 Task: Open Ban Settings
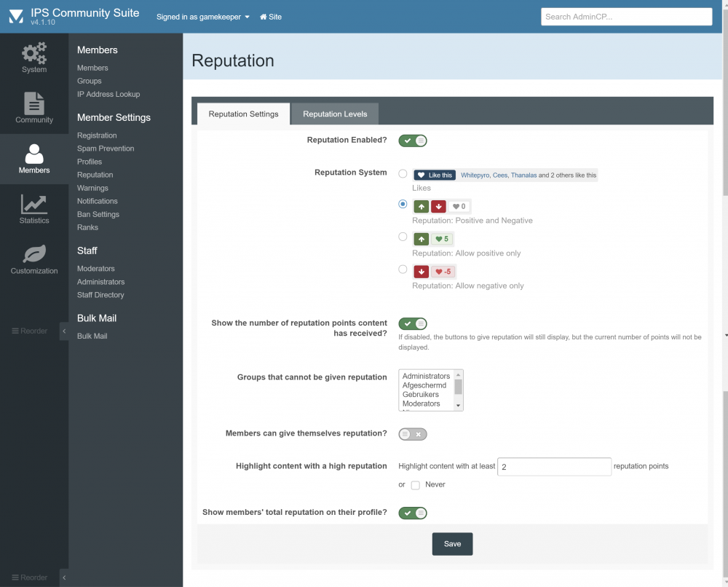coord(98,214)
